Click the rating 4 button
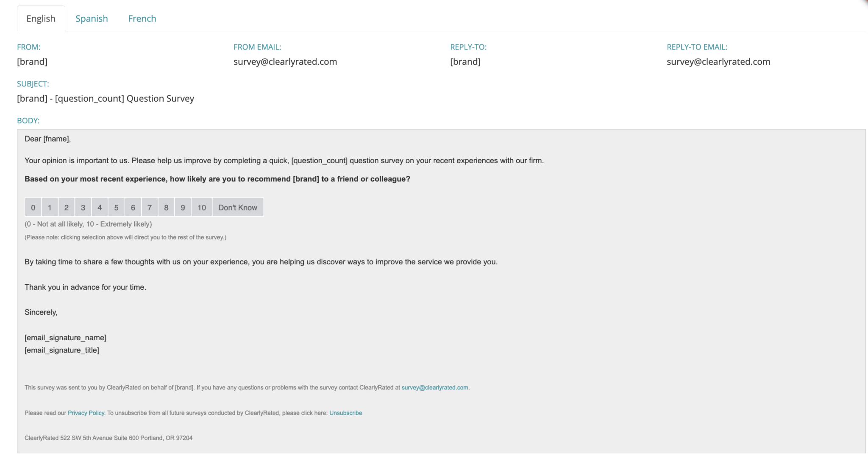Viewport: 868px width, 461px height. click(x=100, y=208)
